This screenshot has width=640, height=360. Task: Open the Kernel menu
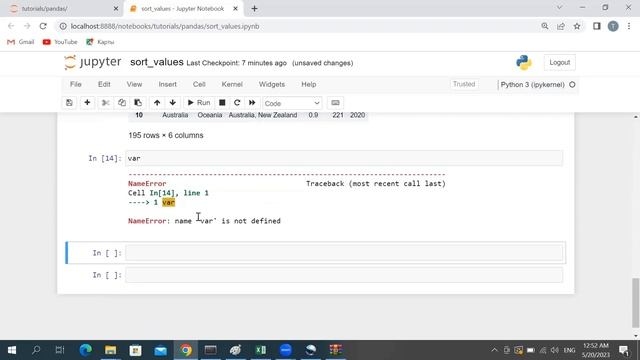[x=232, y=84]
